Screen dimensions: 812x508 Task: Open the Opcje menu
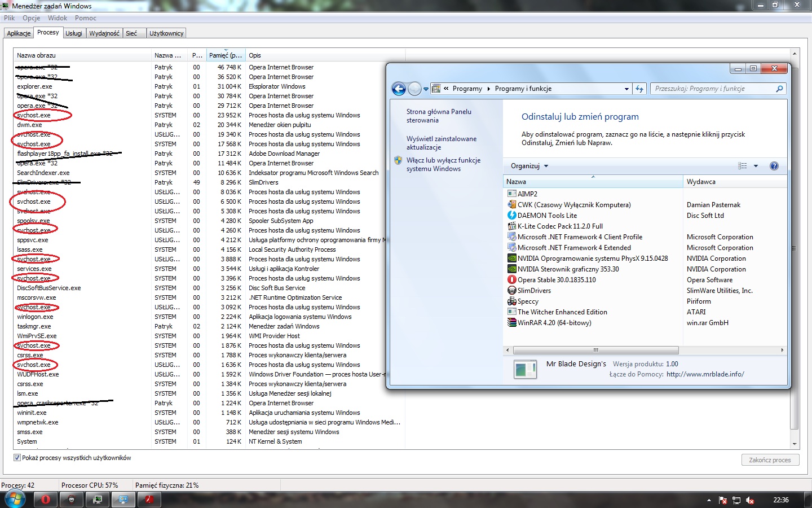point(32,18)
